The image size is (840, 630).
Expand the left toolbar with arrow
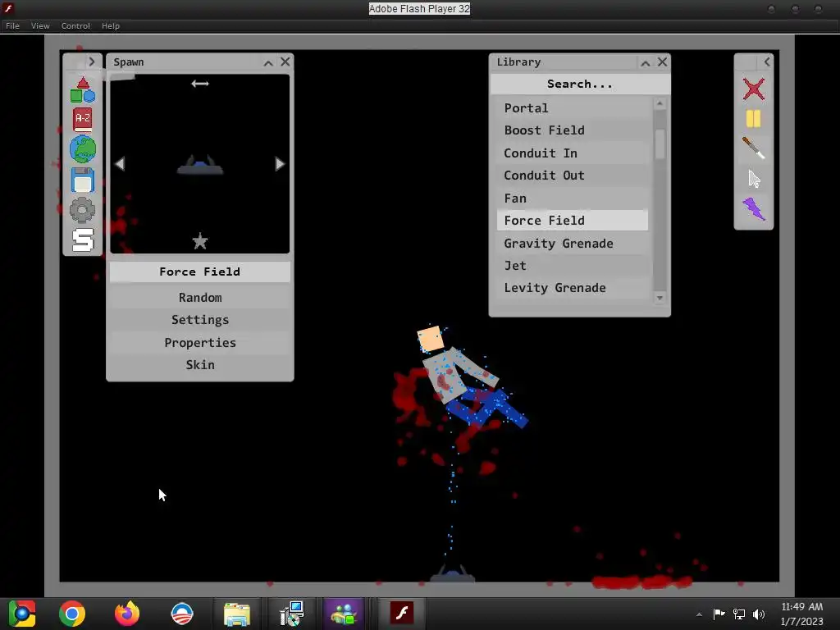click(92, 62)
